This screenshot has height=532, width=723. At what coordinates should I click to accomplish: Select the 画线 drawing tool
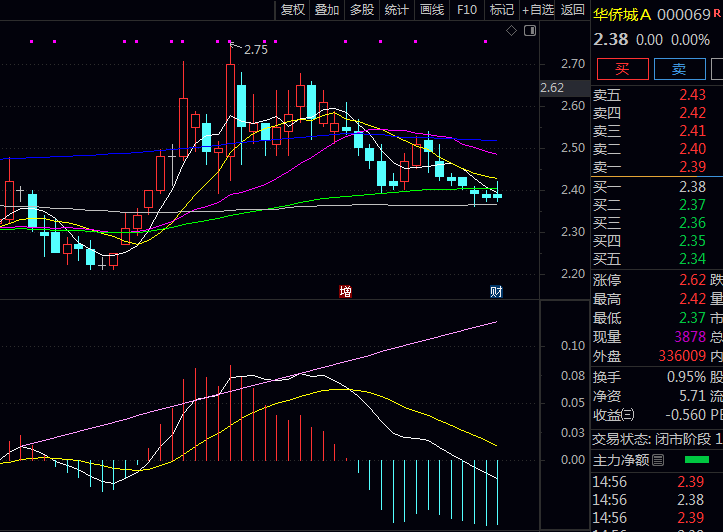pyautogui.click(x=431, y=10)
